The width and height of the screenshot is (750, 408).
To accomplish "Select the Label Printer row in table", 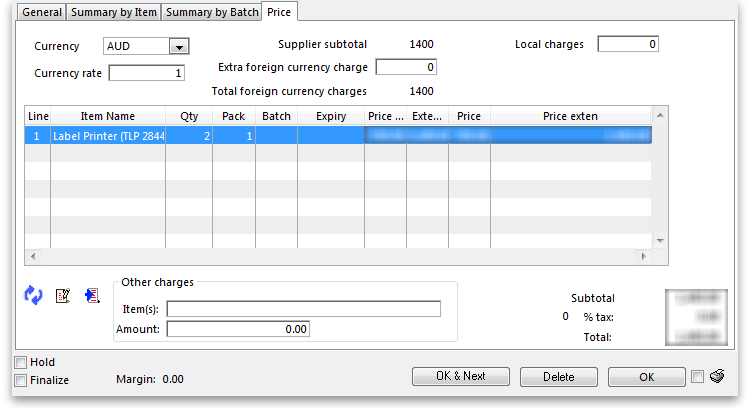I will pos(108,135).
